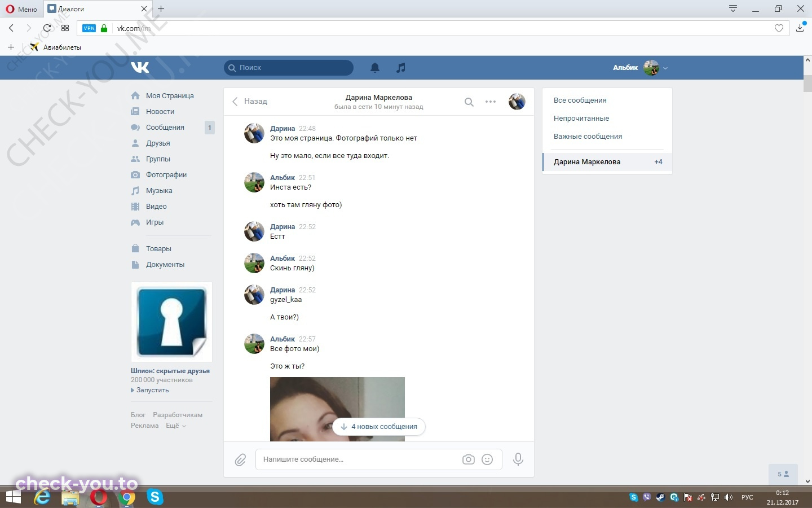Go back with Назад button
Screen dimensions: 812x508
250,102
